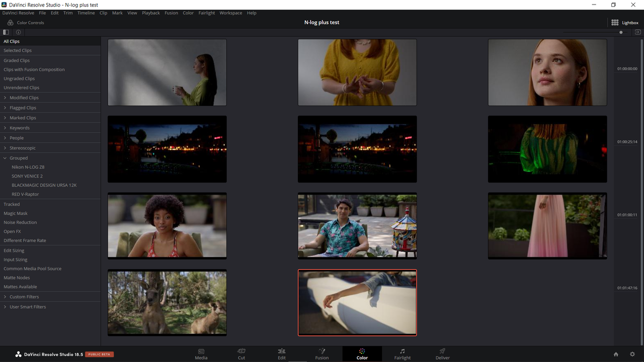This screenshot has height=362, width=644.
Task: Open the Fairlight audio page
Action: coord(403,354)
